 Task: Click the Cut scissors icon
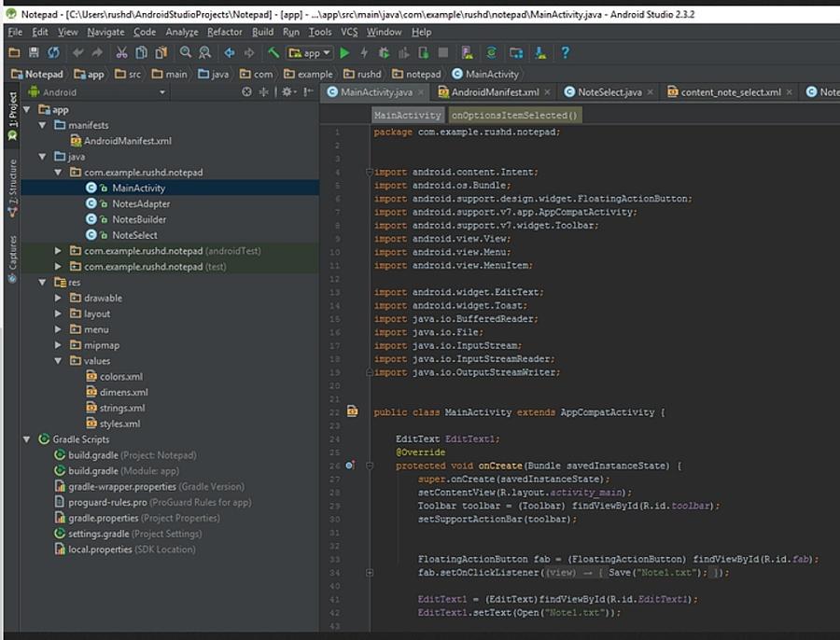pyautogui.click(x=121, y=52)
